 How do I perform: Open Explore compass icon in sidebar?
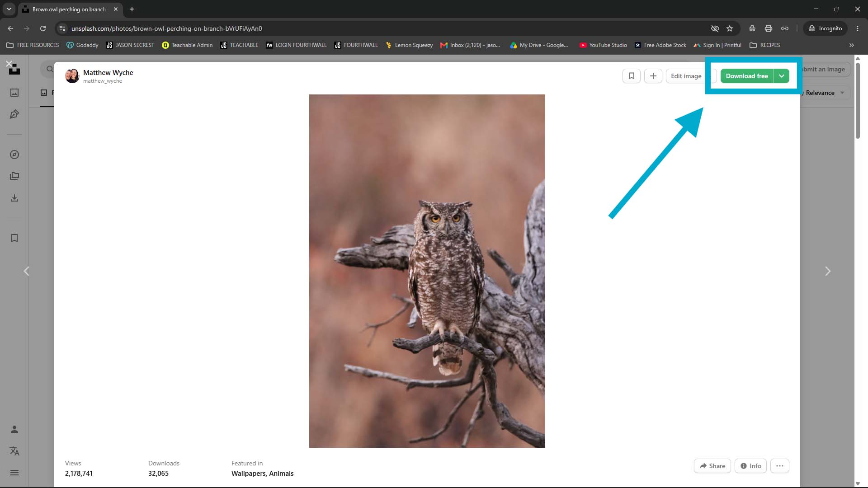[x=14, y=155]
